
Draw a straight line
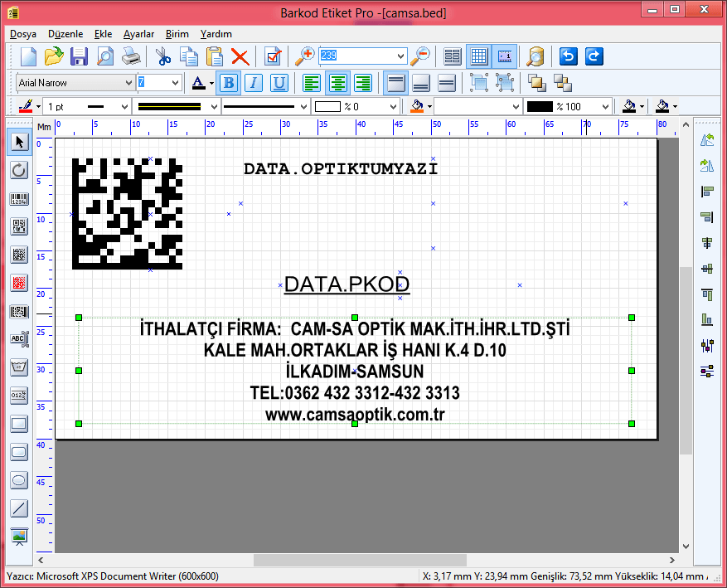(x=19, y=508)
